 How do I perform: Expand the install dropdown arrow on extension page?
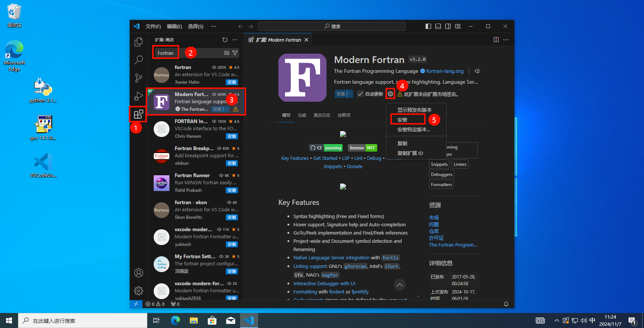(350, 94)
